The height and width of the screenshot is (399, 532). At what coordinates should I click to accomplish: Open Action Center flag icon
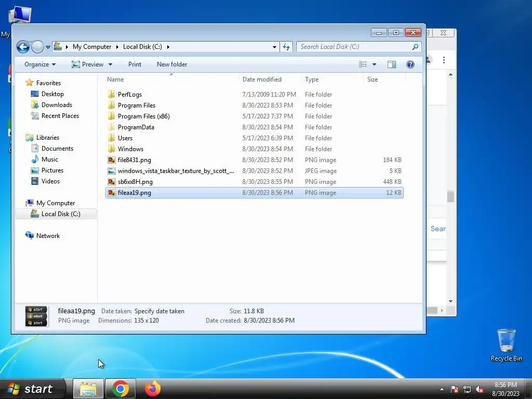(x=454, y=389)
